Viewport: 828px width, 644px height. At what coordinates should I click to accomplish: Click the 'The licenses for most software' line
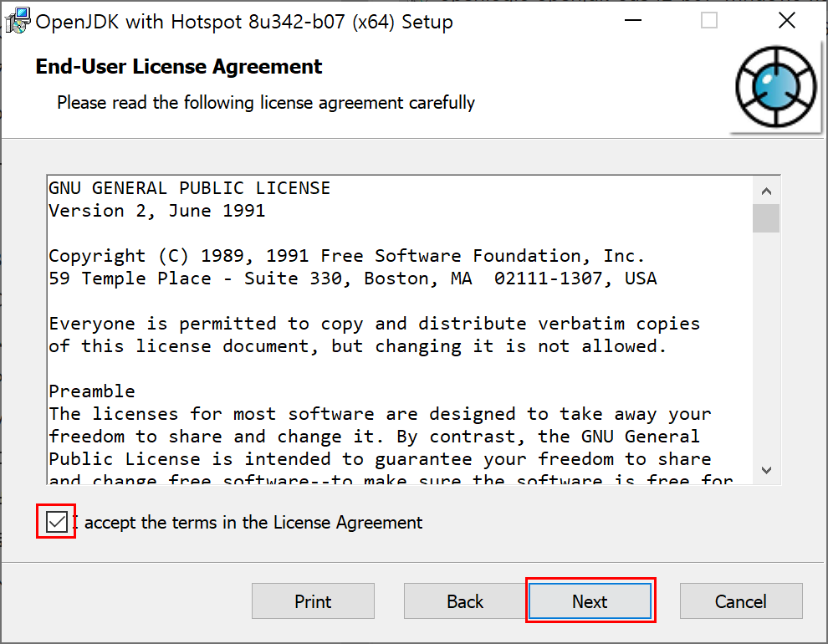point(381,414)
